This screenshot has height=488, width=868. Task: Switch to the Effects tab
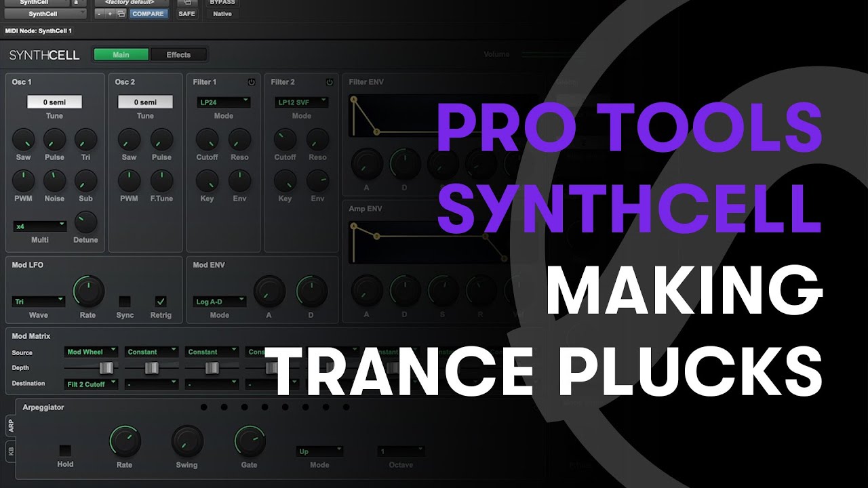(x=178, y=55)
